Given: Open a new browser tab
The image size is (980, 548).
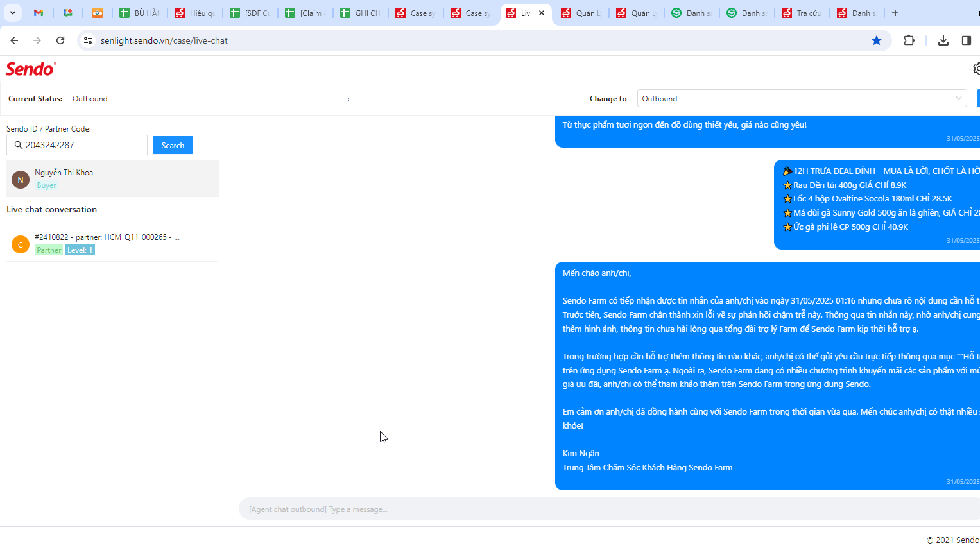Looking at the screenshot, I should point(895,13).
